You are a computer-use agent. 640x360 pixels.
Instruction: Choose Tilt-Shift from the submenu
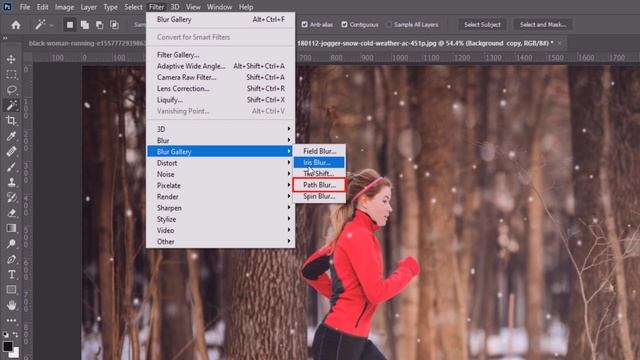tap(319, 173)
